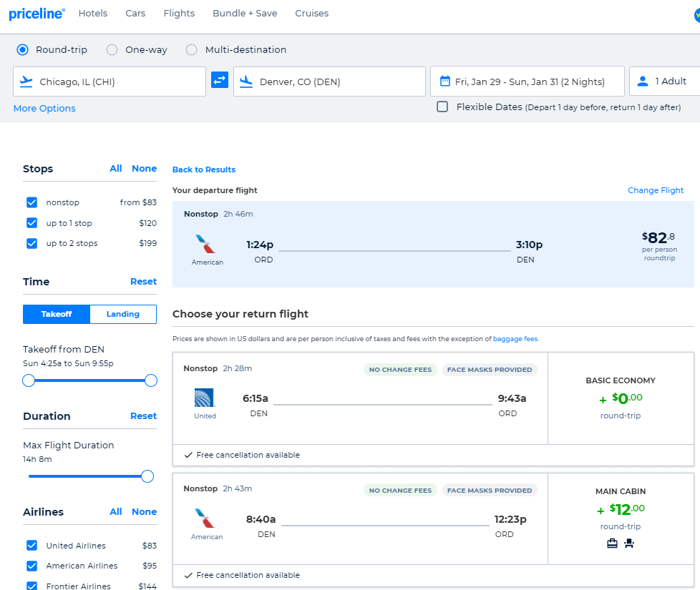Select the One-way option
The width and height of the screenshot is (700, 590).
point(112,49)
